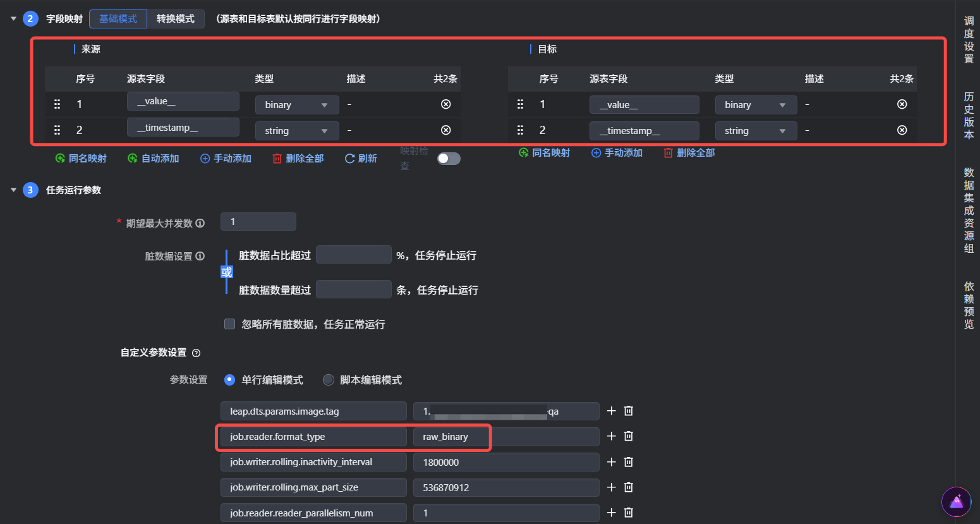The image size is (980, 524).
Task: Click drag handle of target row 2
Action: pyautogui.click(x=520, y=130)
